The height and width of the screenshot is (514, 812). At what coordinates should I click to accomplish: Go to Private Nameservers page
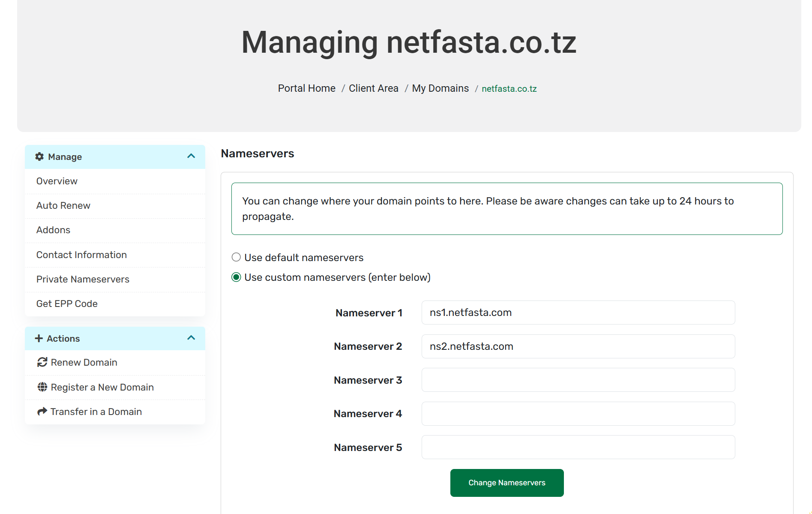[x=83, y=279]
